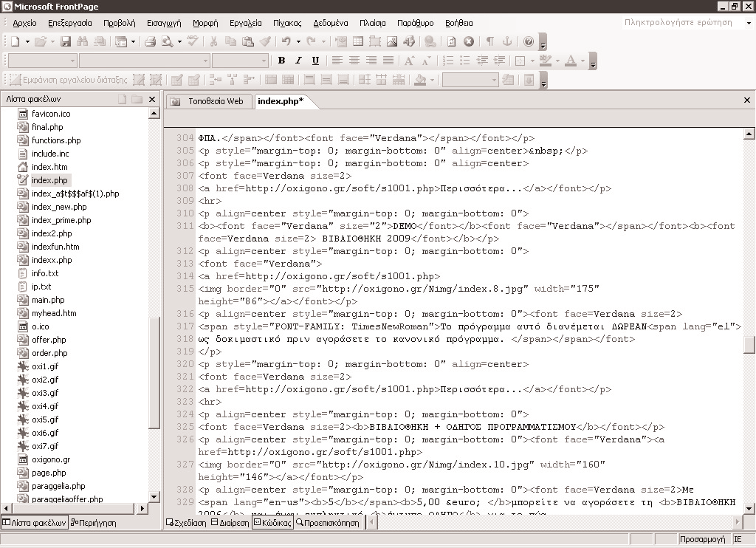Image resolution: width=756 pixels, height=548 pixels.
Task: Apply the highlight color swatch button
Action: tap(546, 61)
